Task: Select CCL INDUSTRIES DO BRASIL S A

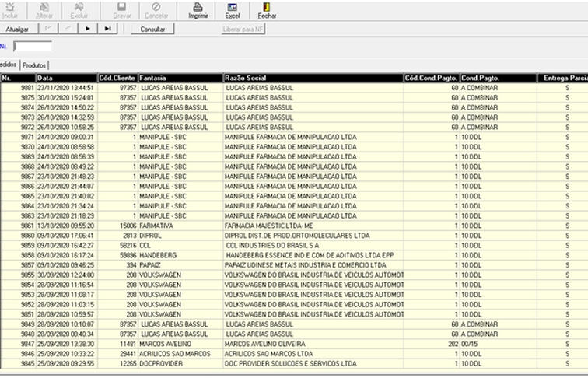Action: pyautogui.click(x=313, y=245)
